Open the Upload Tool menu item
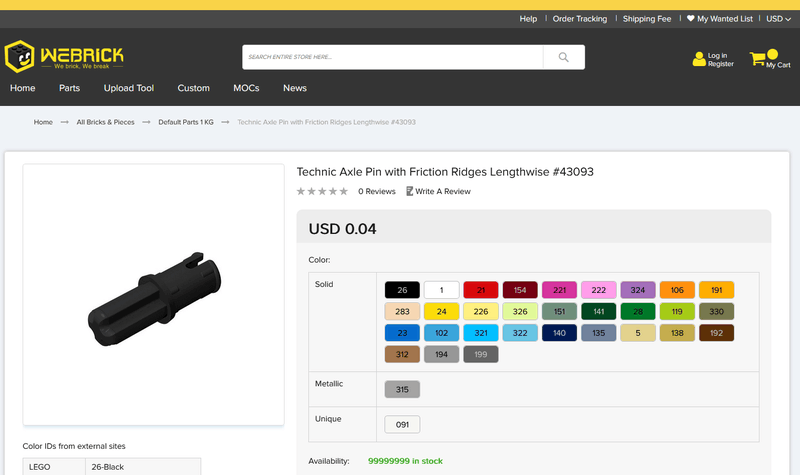This screenshot has width=800, height=475. click(x=129, y=88)
